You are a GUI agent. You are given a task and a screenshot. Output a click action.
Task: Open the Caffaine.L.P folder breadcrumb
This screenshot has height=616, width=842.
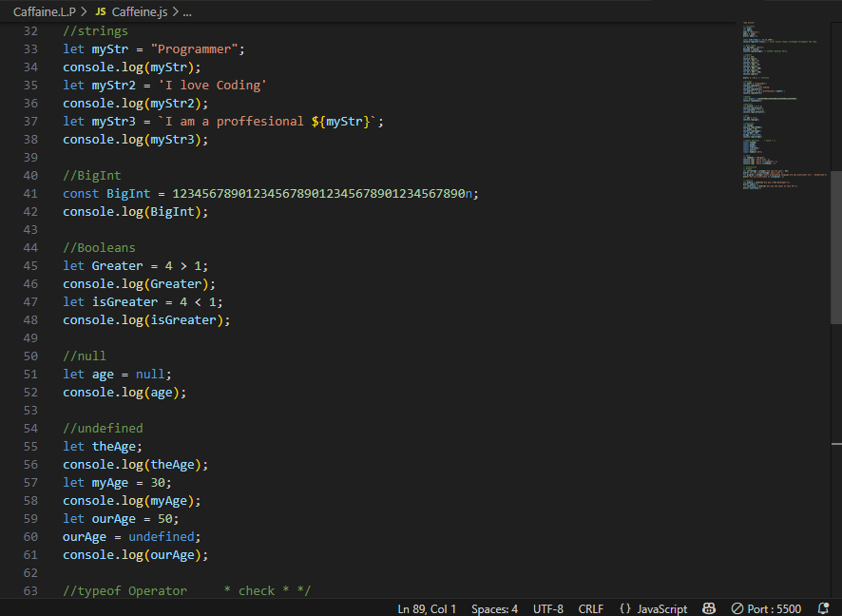click(44, 12)
